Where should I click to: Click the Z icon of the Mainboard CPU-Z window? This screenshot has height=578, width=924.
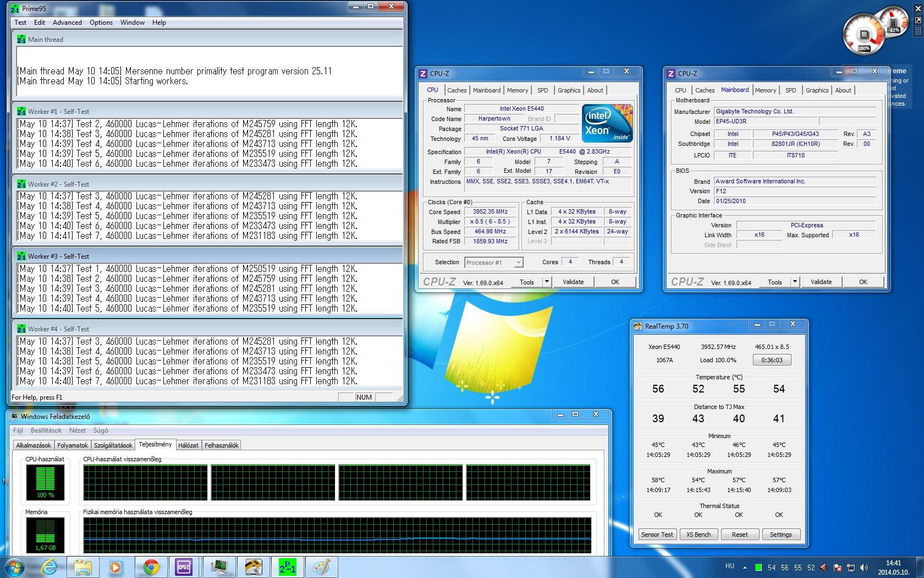(671, 73)
